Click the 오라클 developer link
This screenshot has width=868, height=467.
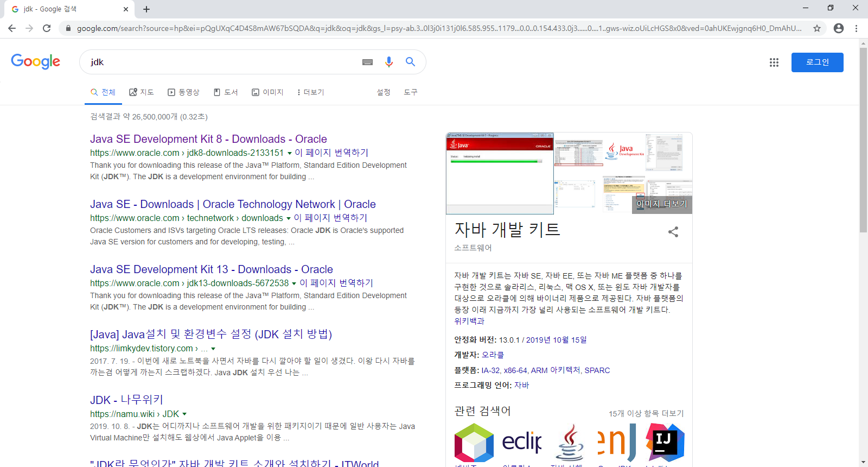pos(493,355)
